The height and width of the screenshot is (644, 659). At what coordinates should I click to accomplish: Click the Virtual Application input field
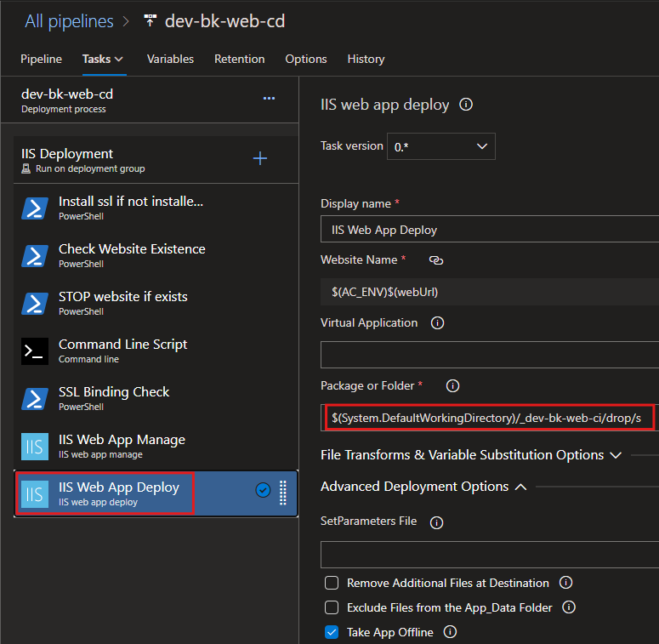490,355
